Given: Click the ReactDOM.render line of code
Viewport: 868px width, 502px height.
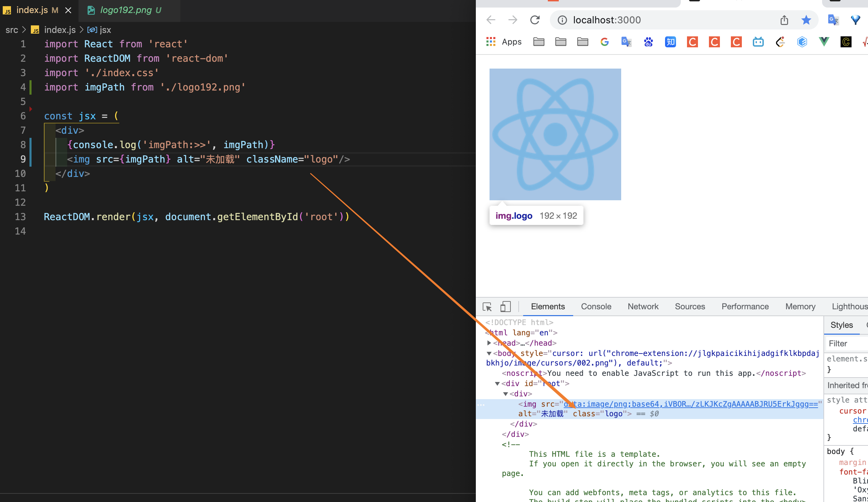Looking at the screenshot, I should coord(196,217).
